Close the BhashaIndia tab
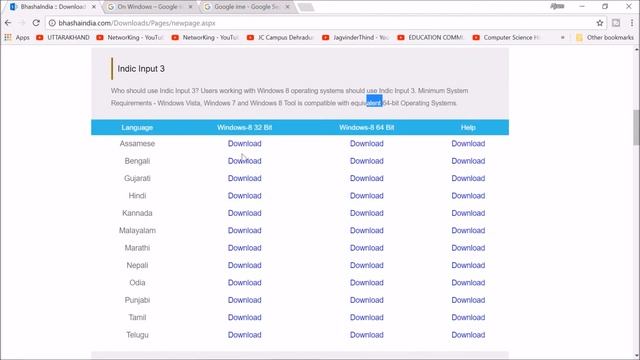640x360 pixels. (x=93, y=7)
